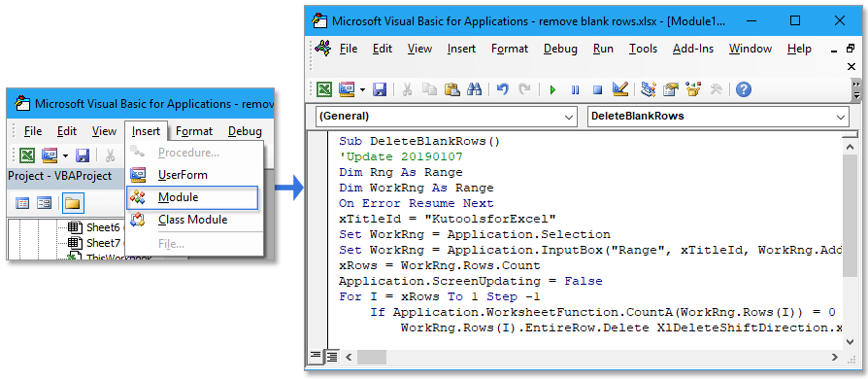Open the Window menu
Viewport: 868px width, 379px height.
tap(751, 49)
